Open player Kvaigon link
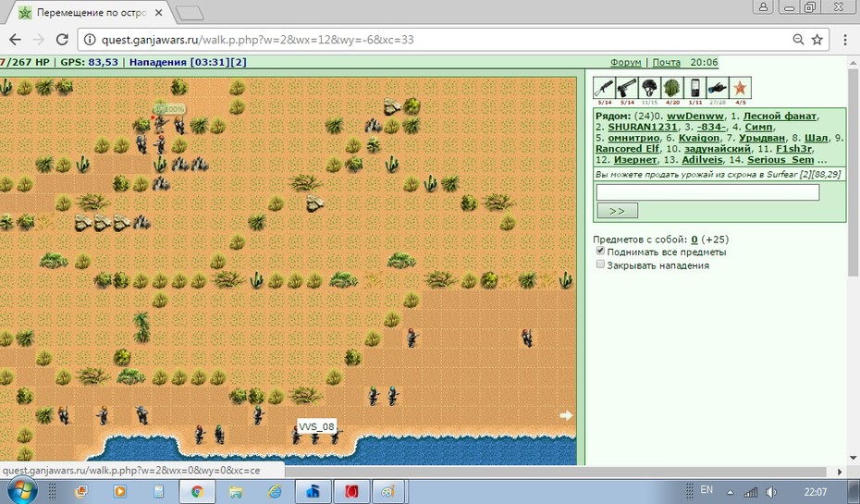 pos(699,138)
